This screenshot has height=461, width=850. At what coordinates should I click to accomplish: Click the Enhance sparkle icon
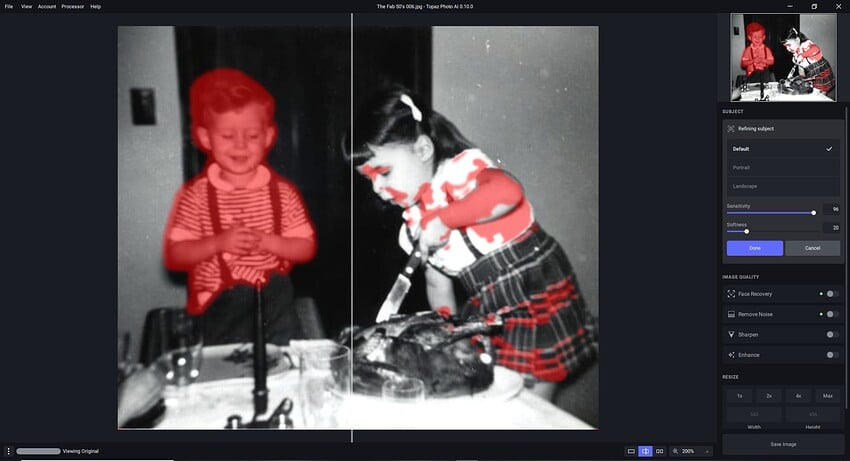[x=731, y=355]
